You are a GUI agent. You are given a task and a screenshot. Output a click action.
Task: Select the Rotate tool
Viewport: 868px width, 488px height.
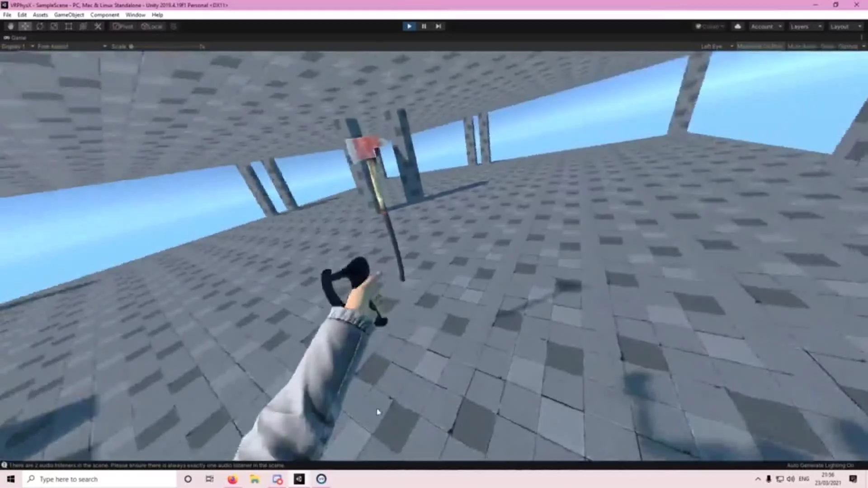click(40, 26)
